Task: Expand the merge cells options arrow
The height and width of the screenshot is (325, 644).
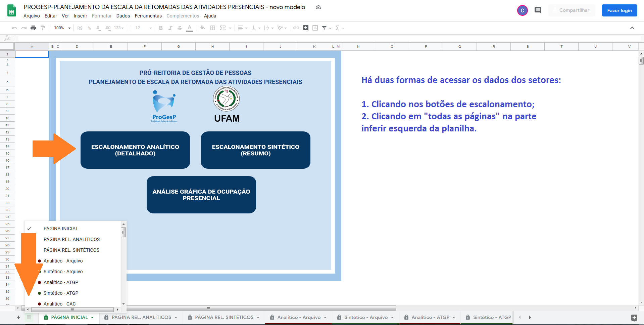Action: (230, 28)
